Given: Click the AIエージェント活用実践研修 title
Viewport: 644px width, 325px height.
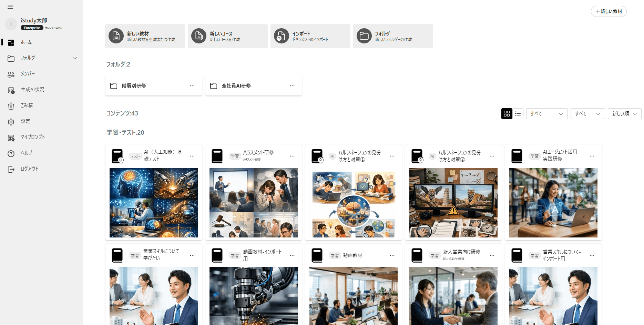Looking at the screenshot, I should 560,155.
